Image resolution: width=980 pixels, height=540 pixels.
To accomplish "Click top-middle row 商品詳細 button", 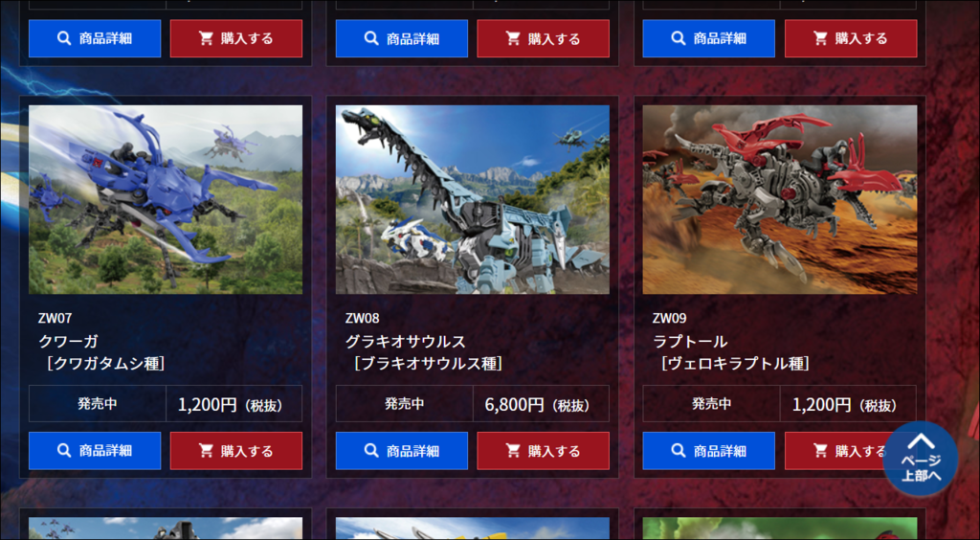I will coord(402,38).
